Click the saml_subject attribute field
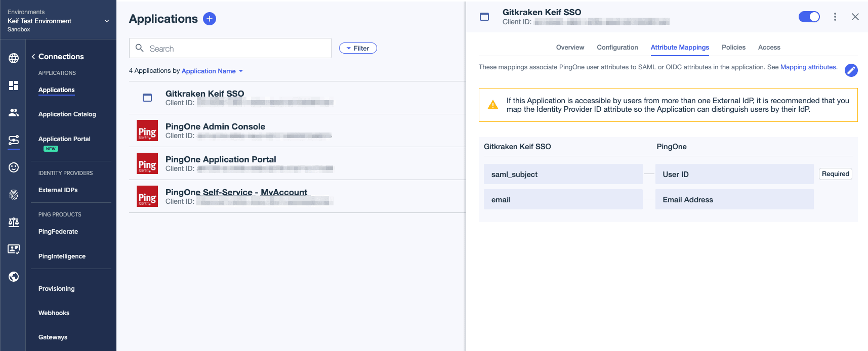Viewport: 868px width, 351px height. (563, 174)
